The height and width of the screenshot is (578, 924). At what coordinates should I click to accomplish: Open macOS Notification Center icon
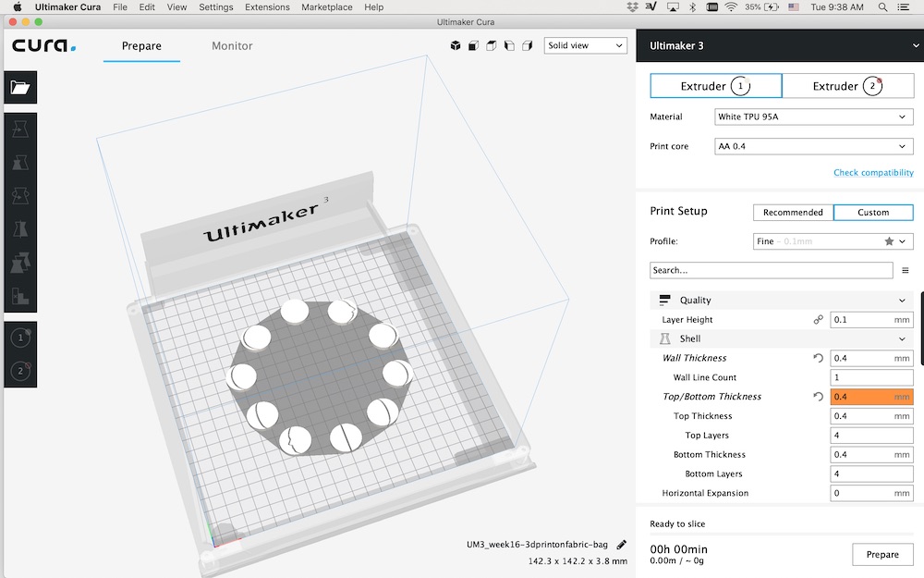903,7
